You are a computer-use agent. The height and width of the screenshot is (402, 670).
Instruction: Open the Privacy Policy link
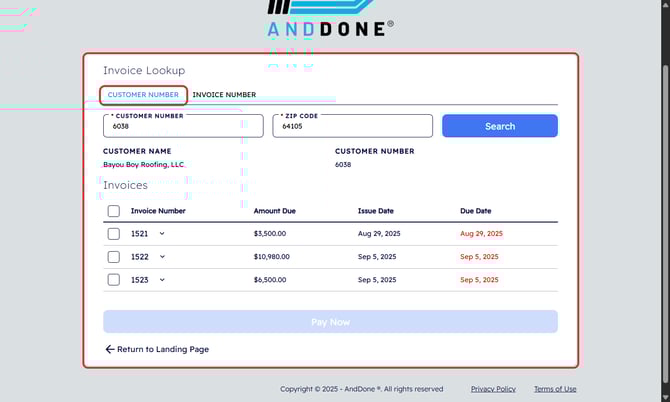coord(493,389)
